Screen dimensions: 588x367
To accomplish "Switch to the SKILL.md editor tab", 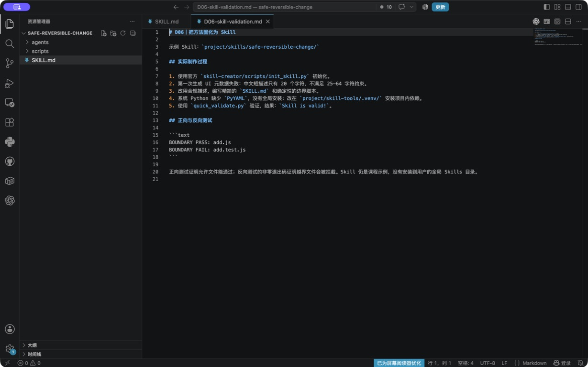I will coord(166,22).
